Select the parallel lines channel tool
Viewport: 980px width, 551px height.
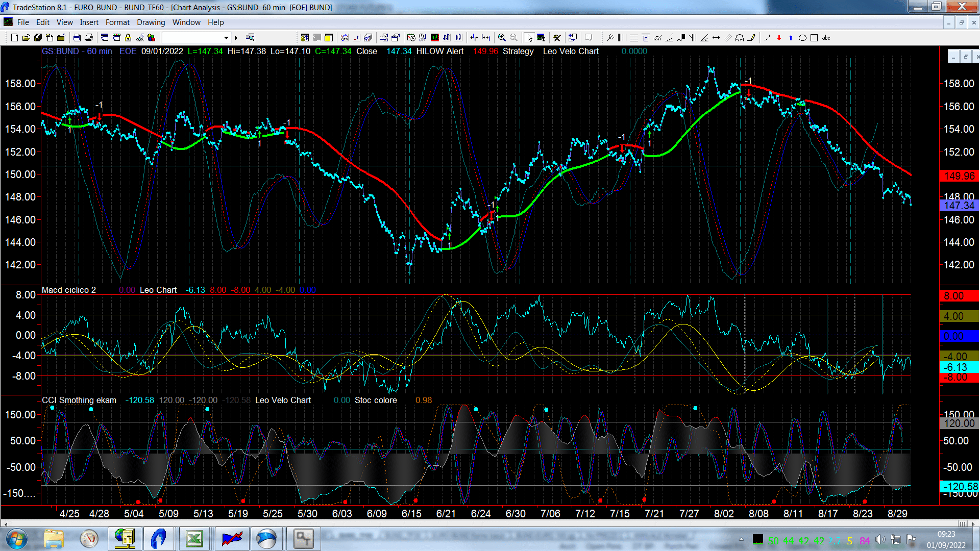(728, 38)
